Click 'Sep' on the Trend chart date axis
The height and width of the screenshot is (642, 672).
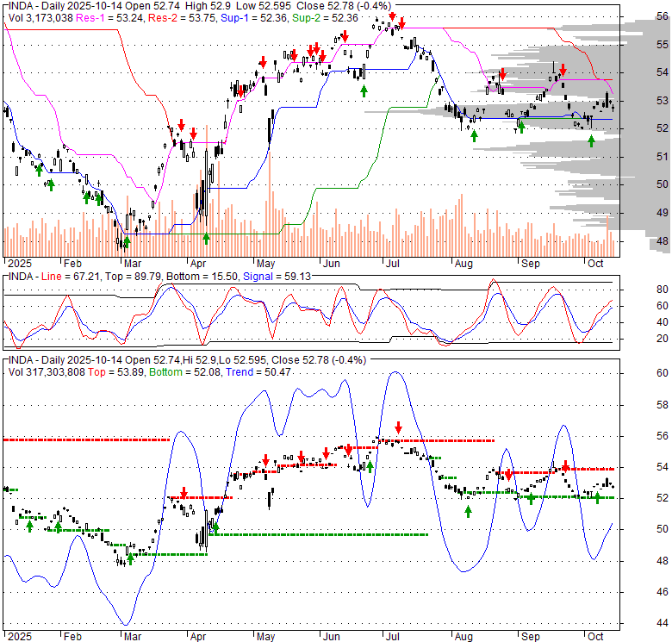(x=530, y=637)
